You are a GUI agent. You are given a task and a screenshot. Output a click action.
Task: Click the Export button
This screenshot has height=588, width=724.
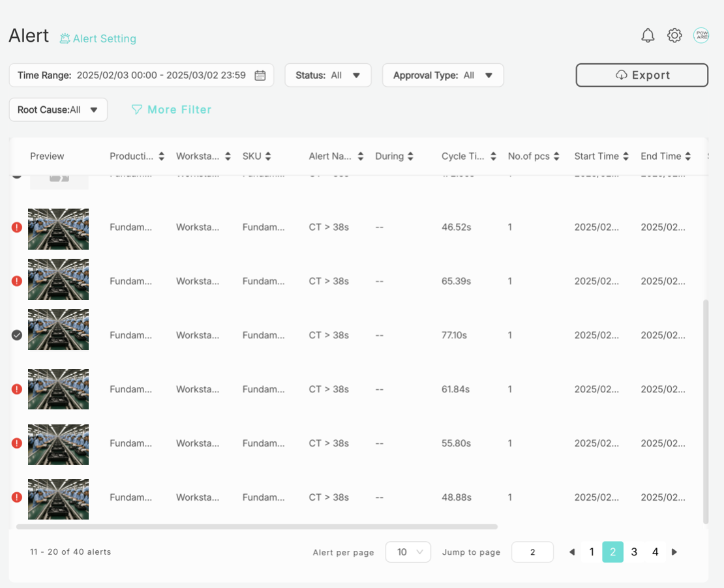point(642,75)
